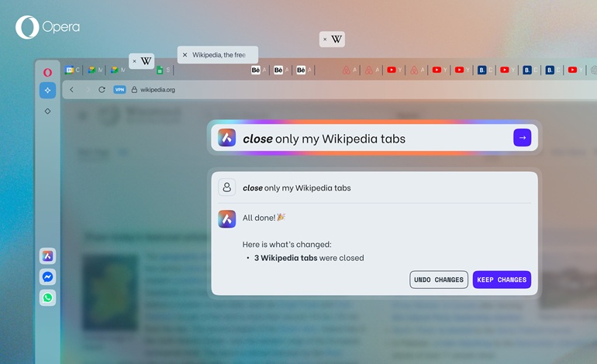
Task: Click the user message 'close only my Wikipedia tabs'
Action: (x=297, y=188)
